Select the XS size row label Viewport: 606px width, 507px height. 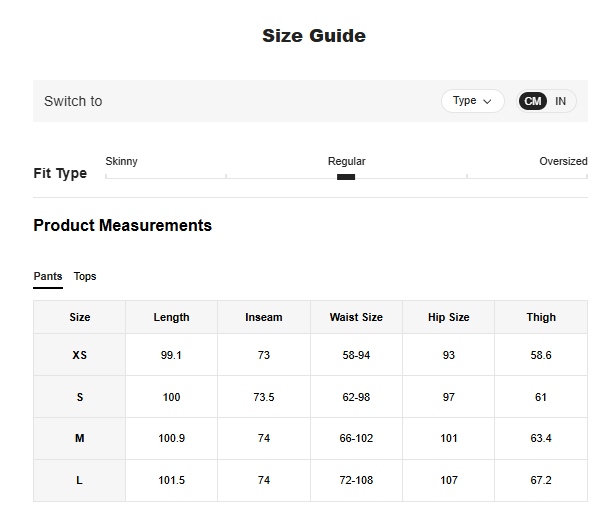80,355
